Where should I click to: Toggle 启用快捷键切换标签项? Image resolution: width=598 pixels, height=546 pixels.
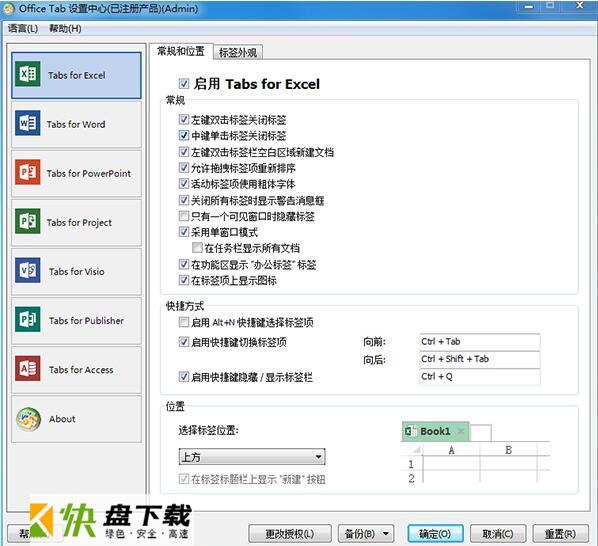point(183,342)
